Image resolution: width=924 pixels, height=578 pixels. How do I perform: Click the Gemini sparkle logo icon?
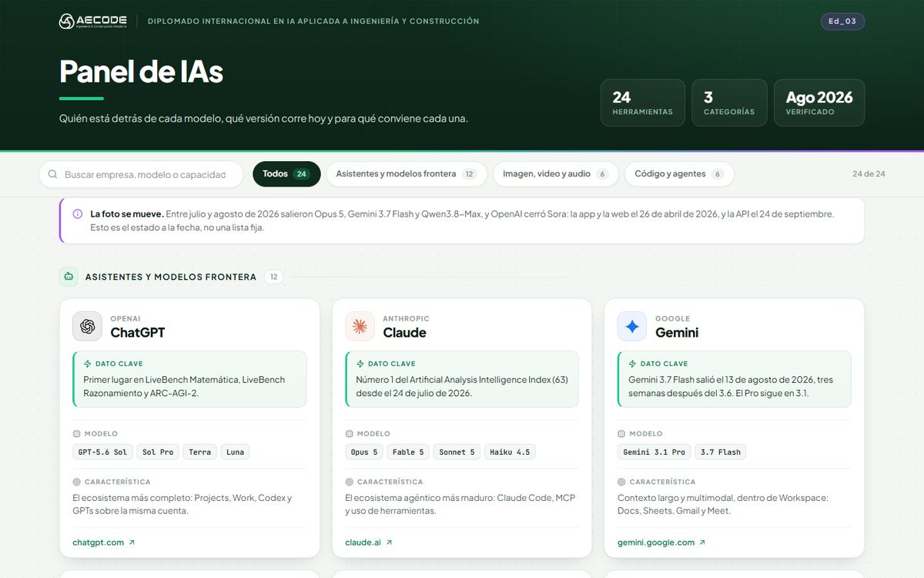[632, 326]
